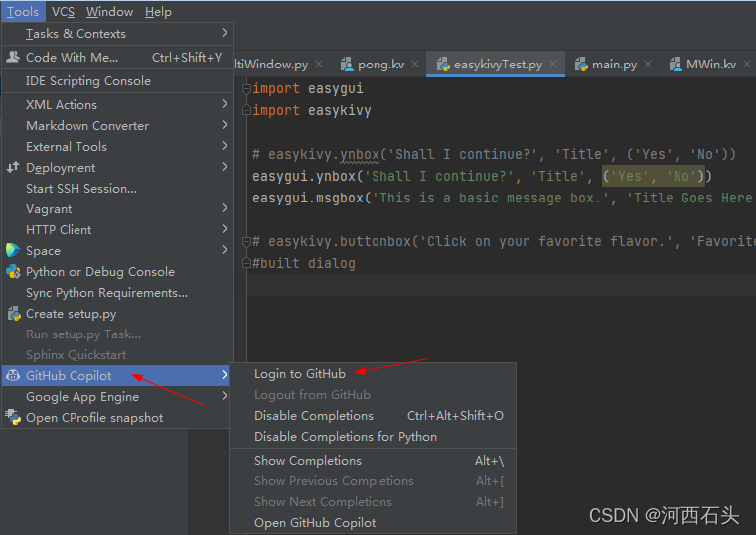The image size is (756, 535).
Task: Click the main.py Python file icon
Action: tap(581, 65)
